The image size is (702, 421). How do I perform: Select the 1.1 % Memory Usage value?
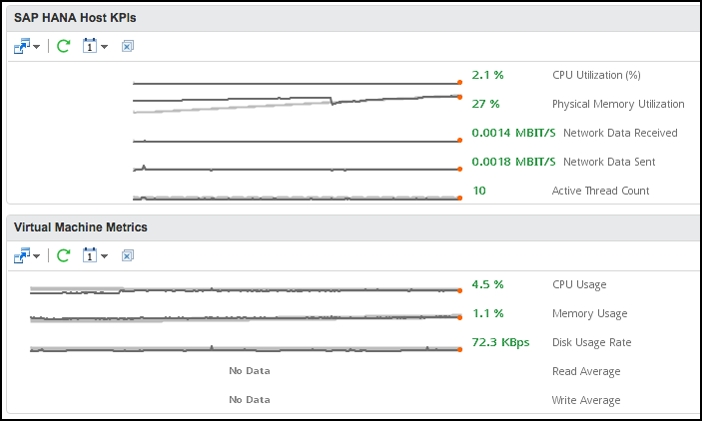pyautogui.click(x=488, y=313)
